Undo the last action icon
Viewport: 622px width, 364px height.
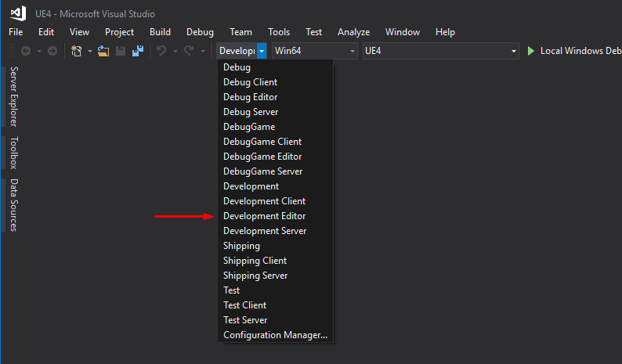coord(161,51)
